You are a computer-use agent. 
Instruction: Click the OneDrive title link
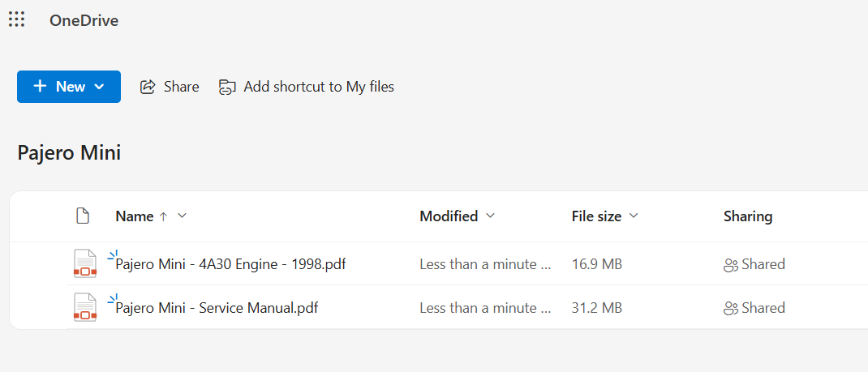pos(84,20)
